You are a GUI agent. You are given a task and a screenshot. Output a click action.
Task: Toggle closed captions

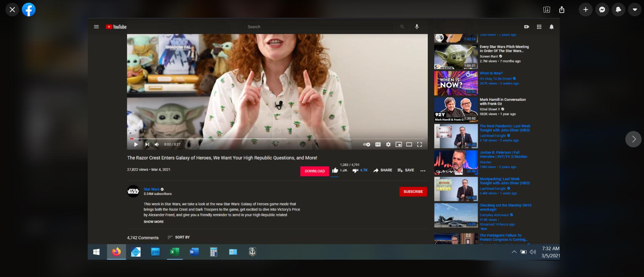(378, 144)
